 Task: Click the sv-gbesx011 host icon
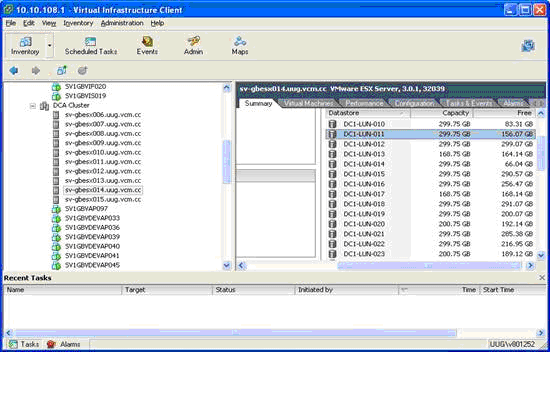coord(56,162)
